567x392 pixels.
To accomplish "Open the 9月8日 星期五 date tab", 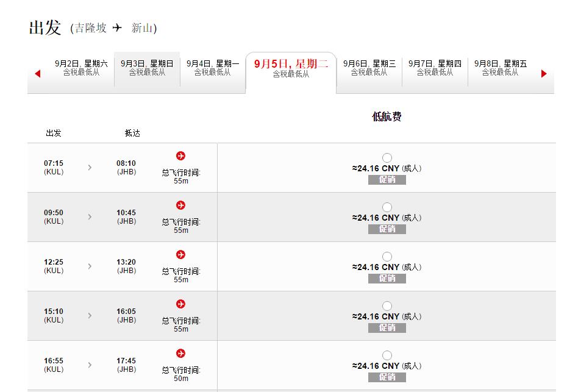I will pos(501,68).
